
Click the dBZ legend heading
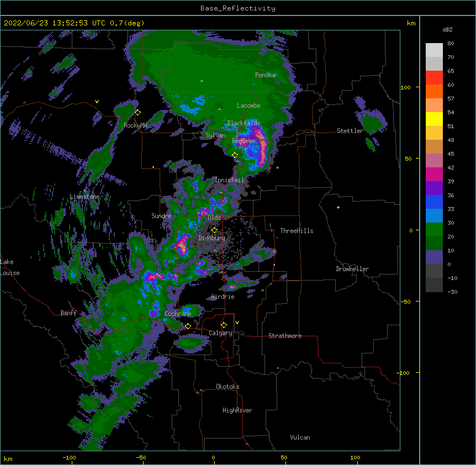tap(447, 30)
